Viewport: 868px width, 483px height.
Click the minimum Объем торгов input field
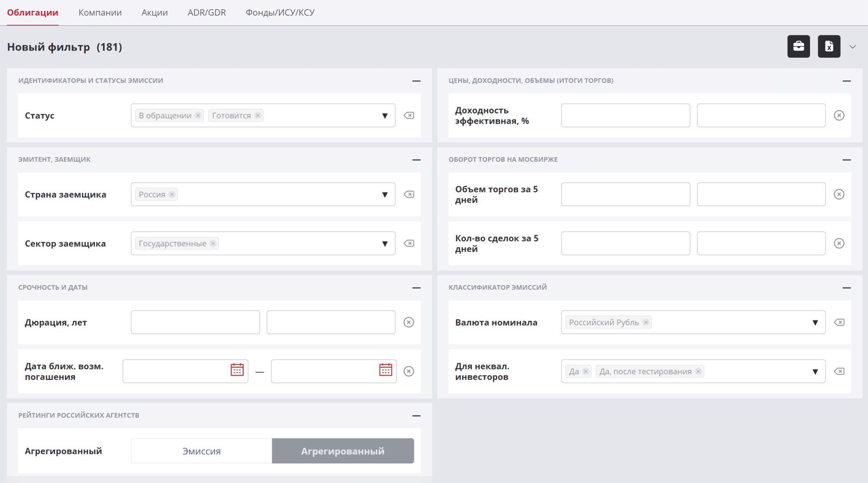(x=625, y=195)
